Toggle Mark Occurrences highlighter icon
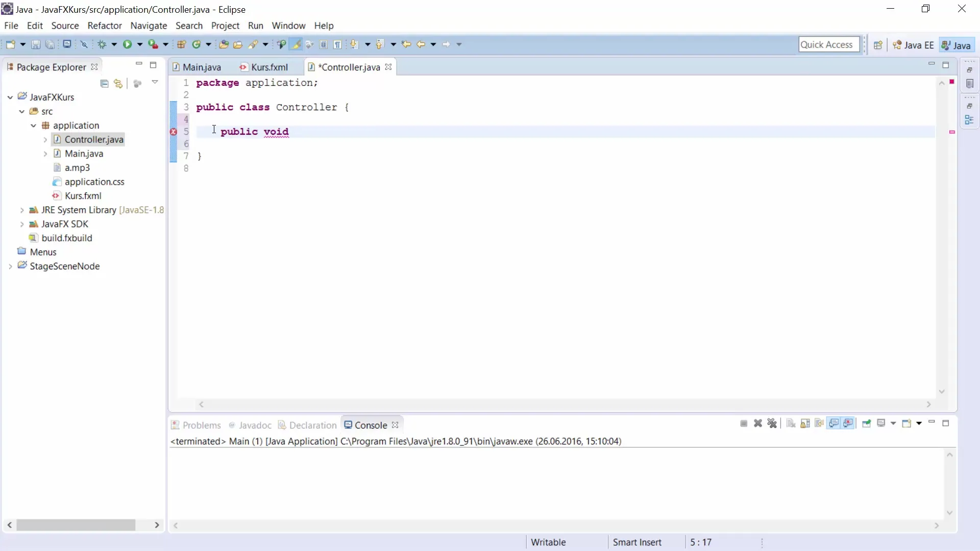The width and height of the screenshot is (980, 551). click(x=296, y=44)
